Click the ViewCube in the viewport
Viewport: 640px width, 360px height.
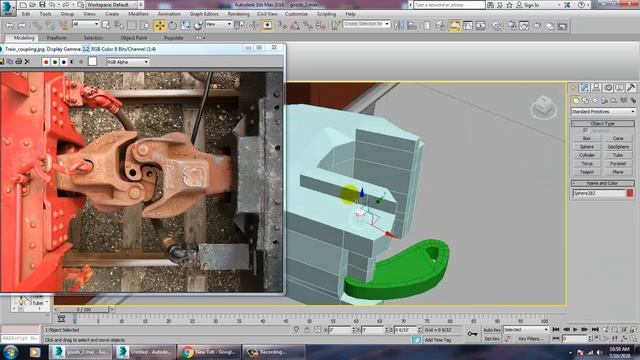543,107
